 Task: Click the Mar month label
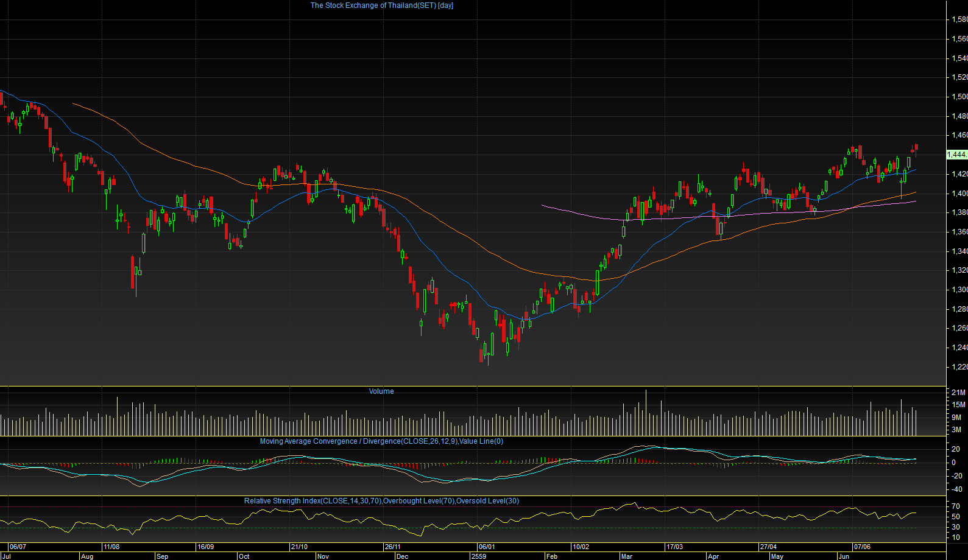click(x=626, y=556)
